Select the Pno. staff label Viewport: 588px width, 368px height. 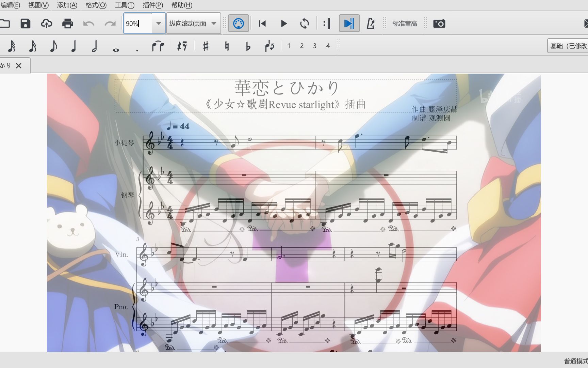pos(121,307)
